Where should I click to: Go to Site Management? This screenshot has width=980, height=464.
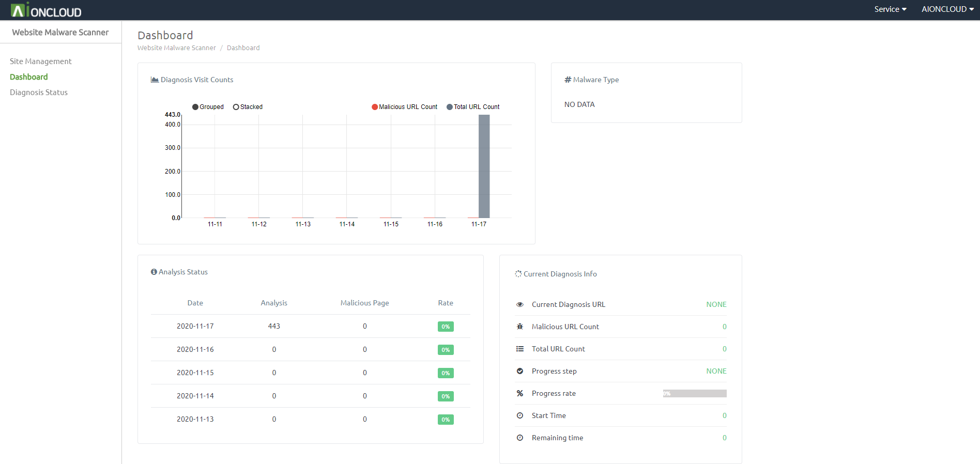click(41, 61)
